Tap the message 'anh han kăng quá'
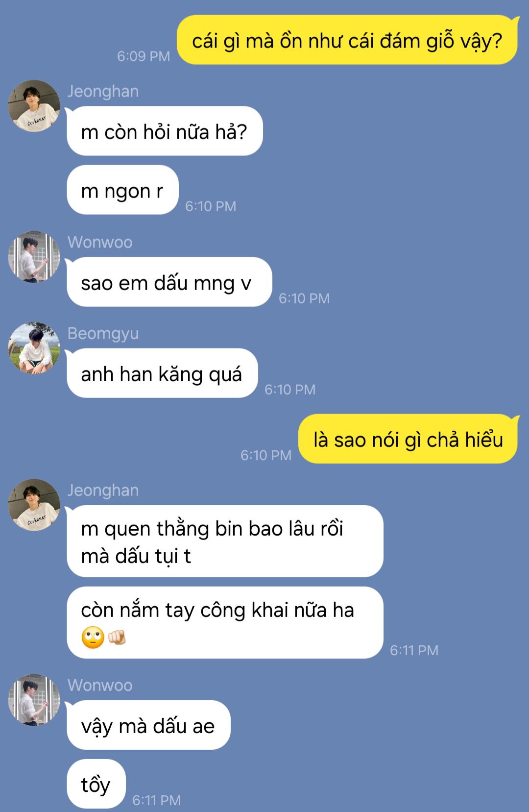The height and width of the screenshot is (812, 529). (162, 373)
